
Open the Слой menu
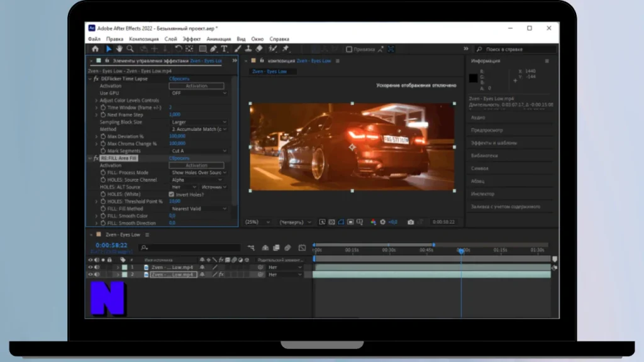point(170,39)
